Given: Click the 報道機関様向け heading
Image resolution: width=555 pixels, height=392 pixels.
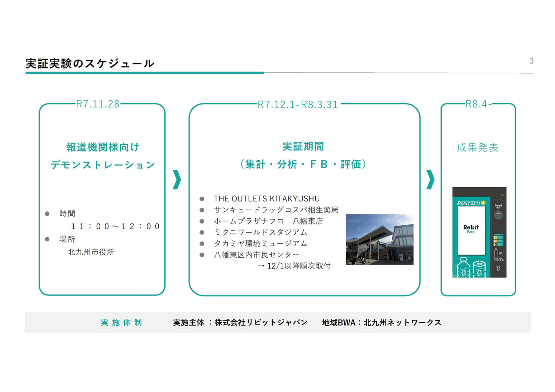Looking at the screenshot, I should [103, 147].
